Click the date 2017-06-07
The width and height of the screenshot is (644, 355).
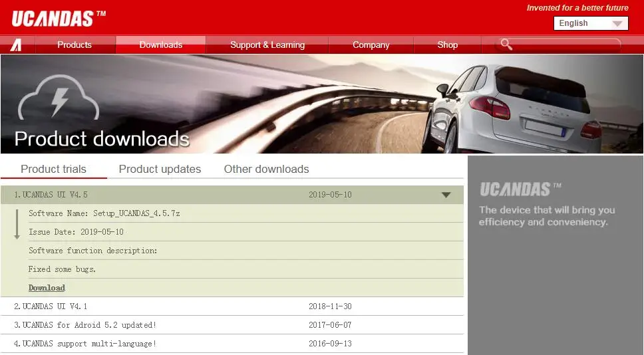tap(330, 324)
